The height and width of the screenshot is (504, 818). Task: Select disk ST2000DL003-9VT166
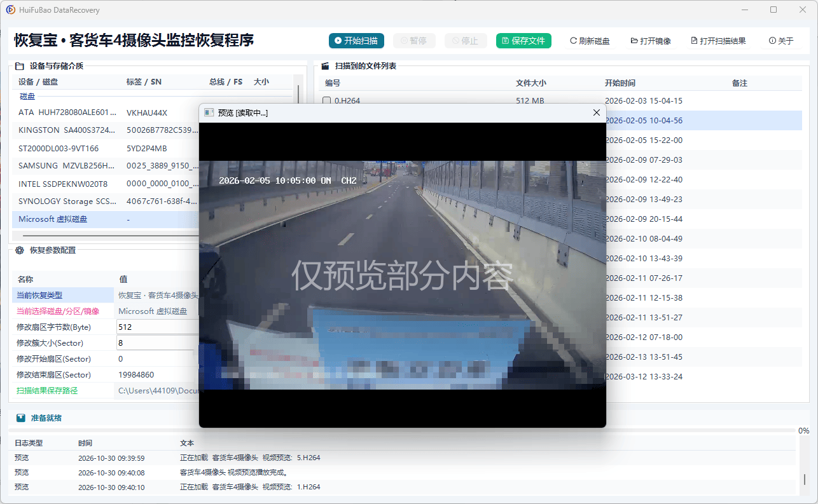[106, 148]
